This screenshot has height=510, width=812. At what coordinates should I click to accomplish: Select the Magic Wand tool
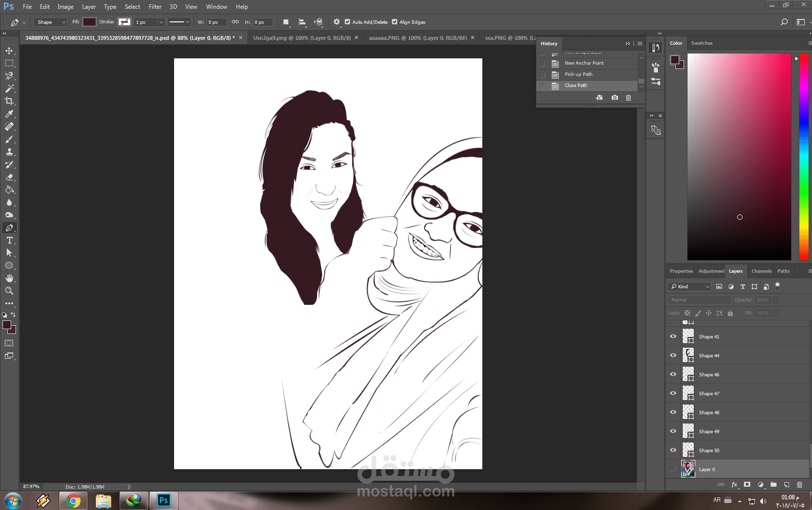(9, 88)
